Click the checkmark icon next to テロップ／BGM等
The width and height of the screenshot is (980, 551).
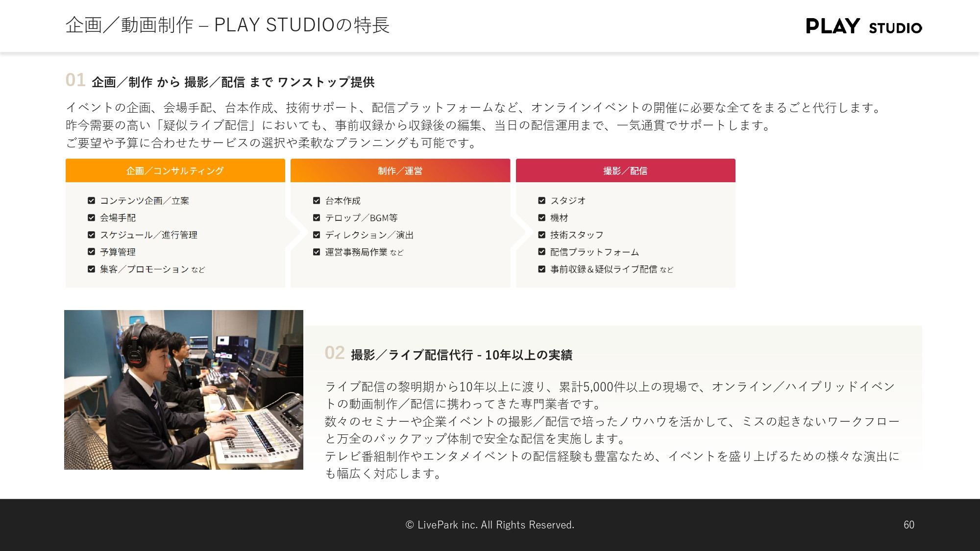click(x=316, y=217)
